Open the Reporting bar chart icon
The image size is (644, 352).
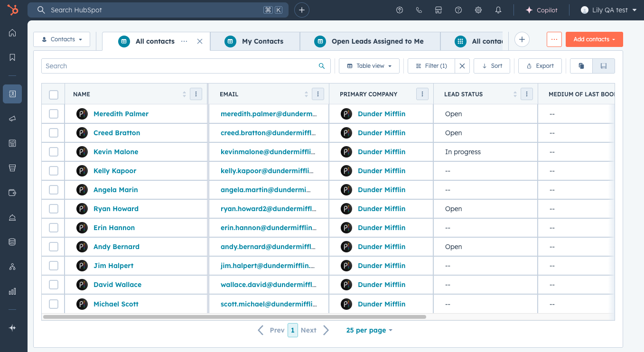point(12,291)
